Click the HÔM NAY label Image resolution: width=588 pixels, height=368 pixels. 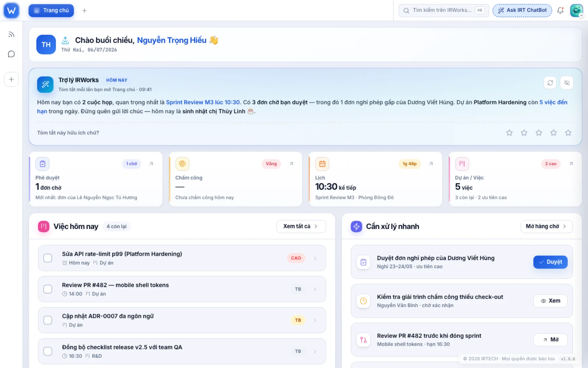coord(117,80)
